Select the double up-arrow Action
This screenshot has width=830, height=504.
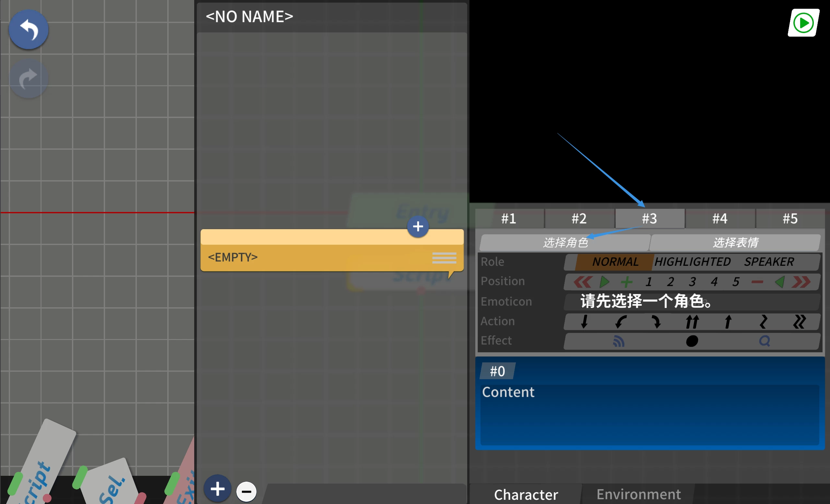(x=692, y=322)
